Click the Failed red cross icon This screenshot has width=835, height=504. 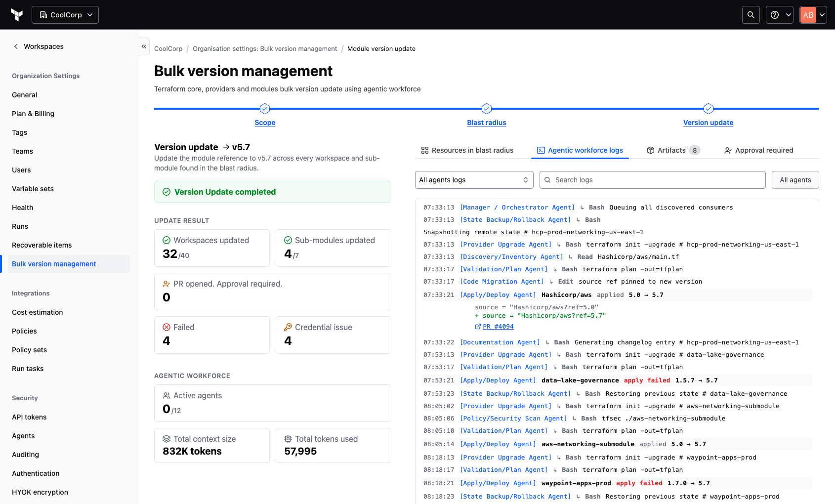(x=167, y=327)
